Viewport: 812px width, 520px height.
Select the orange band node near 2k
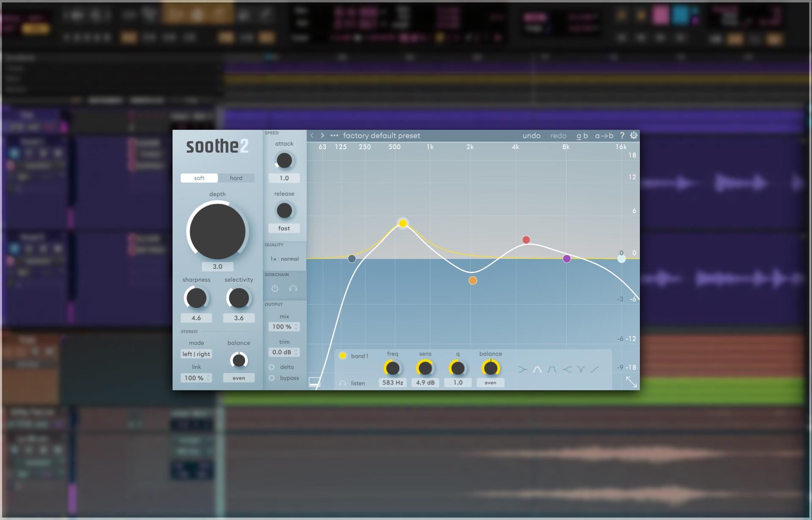[x=473, y=281]
